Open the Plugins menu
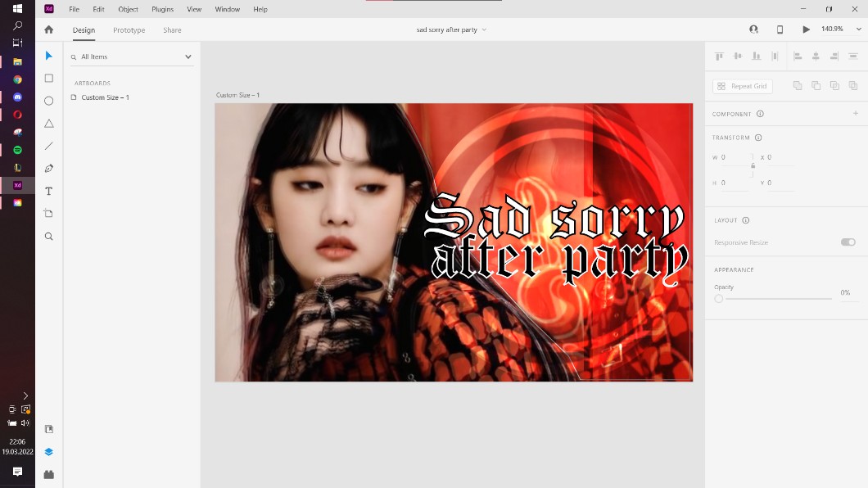 162,9
